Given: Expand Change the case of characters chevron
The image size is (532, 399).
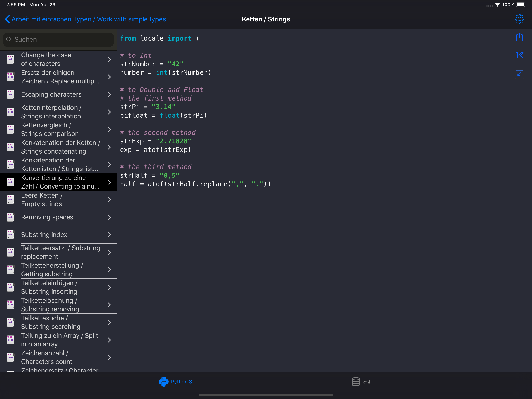Looking at the screenshot, I should coord(109,59).
